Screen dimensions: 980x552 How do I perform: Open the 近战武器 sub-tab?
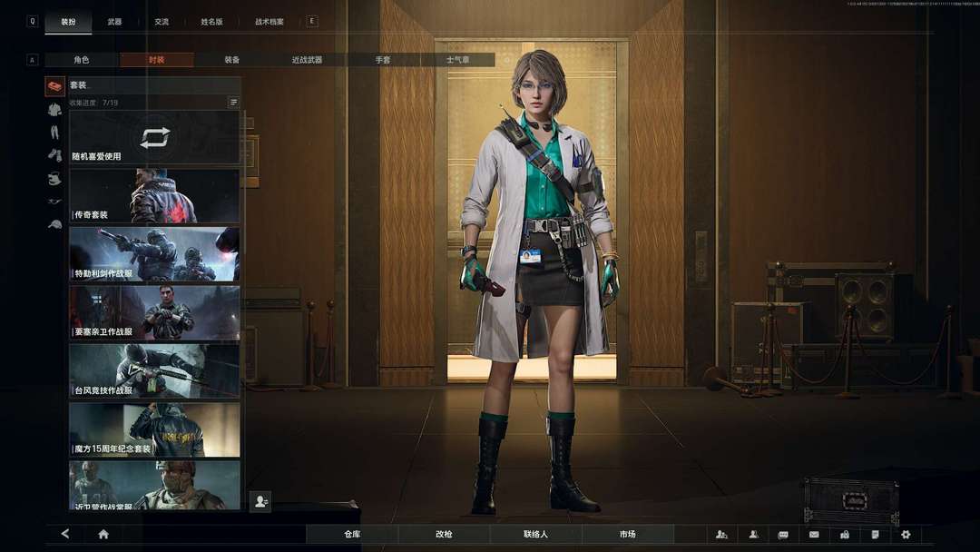pos(307,60)
